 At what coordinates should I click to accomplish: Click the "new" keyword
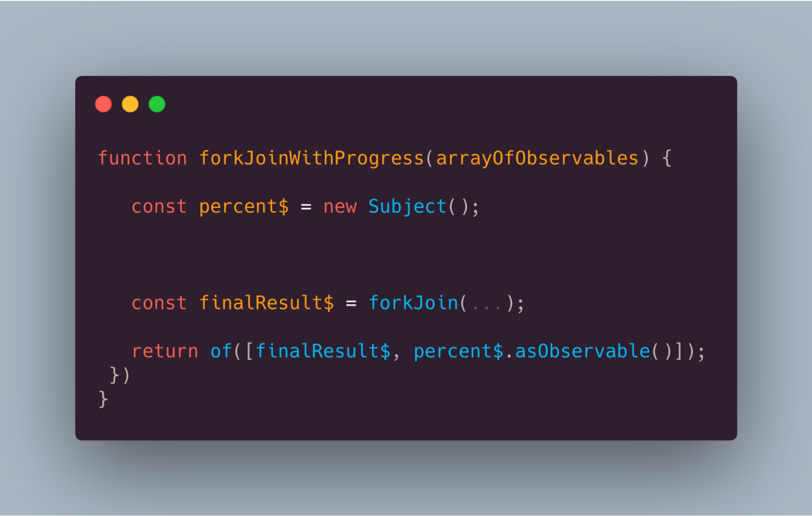[339, 207]
